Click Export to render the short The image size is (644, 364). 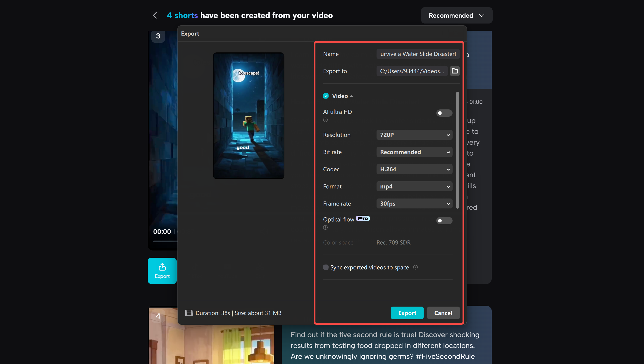407,313
